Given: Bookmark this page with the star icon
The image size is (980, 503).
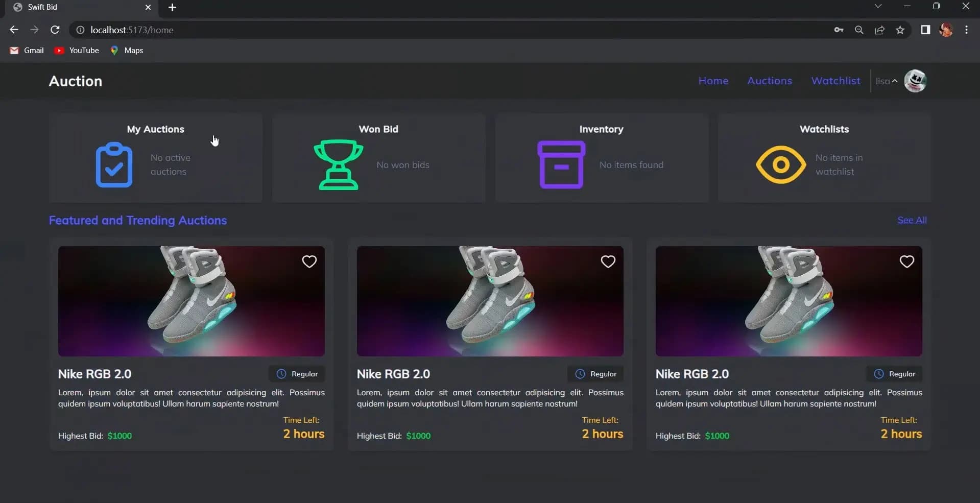Looking at the screenshot, I should click(x=900, y=30).
